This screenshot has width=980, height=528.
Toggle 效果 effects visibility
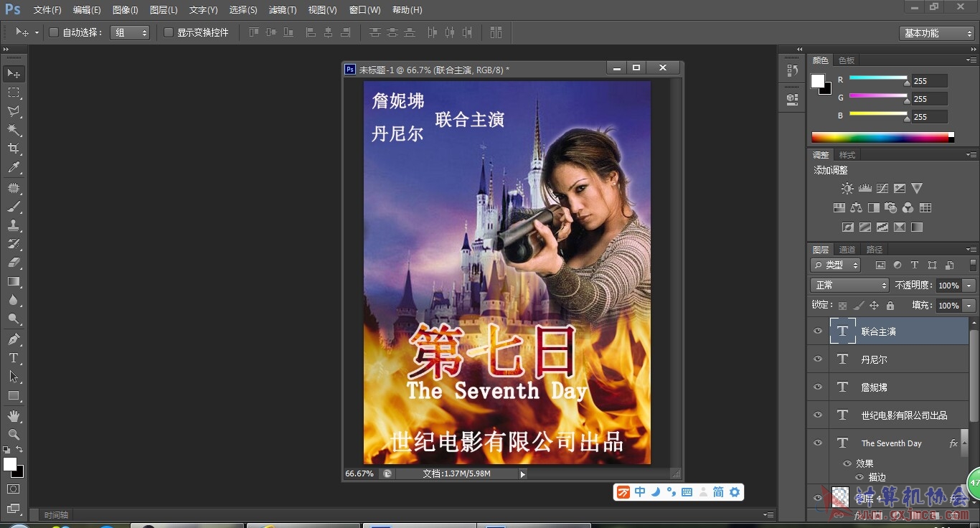point(847,463)
